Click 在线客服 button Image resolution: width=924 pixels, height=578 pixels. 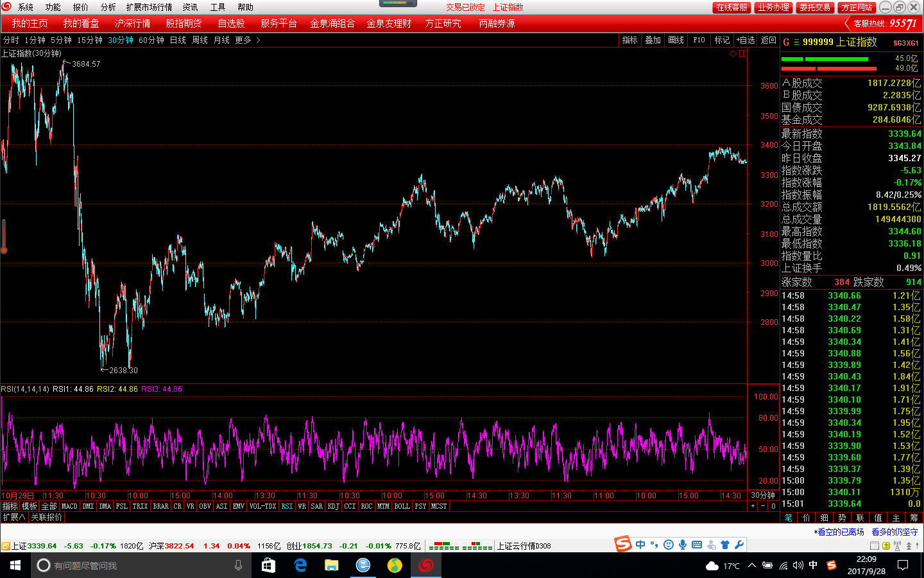tap(732, 7)
